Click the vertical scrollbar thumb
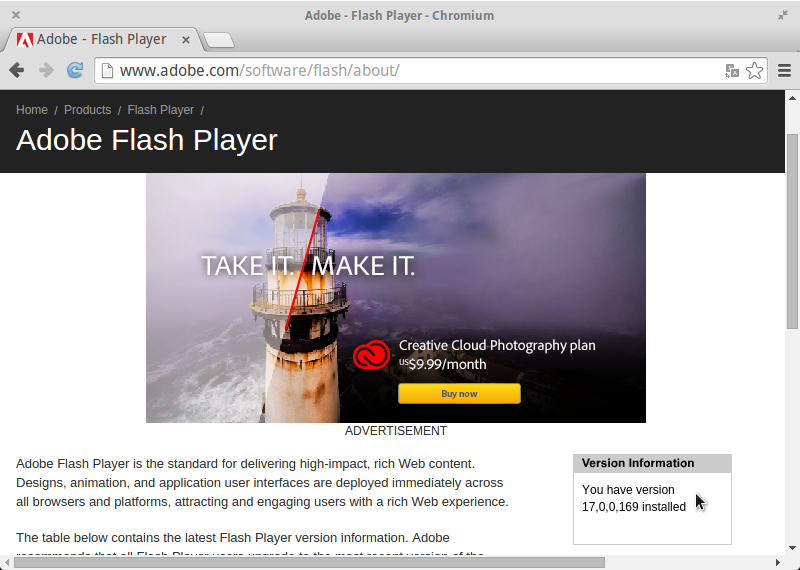The height and width of the screenshot is (570, 800). (792, 232)
